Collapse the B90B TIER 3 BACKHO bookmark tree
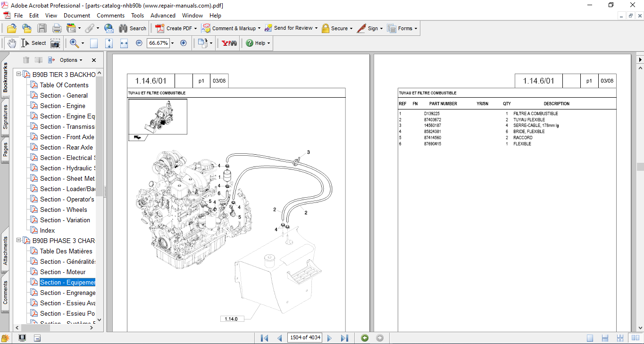The image size is (644, 344). [19, 75]
